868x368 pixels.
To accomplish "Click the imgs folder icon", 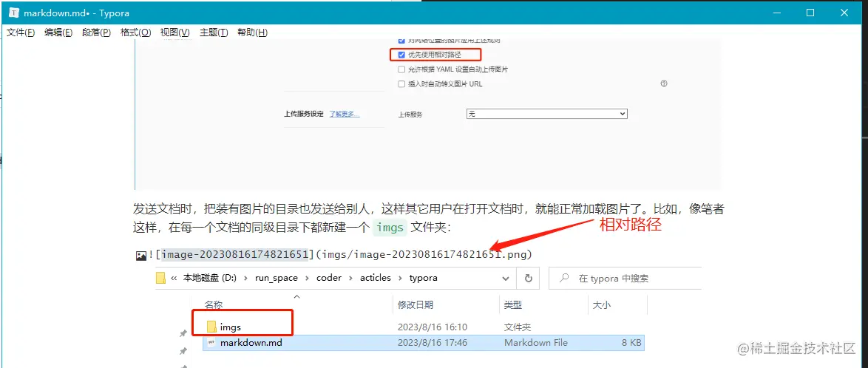I will coord(211,327).
